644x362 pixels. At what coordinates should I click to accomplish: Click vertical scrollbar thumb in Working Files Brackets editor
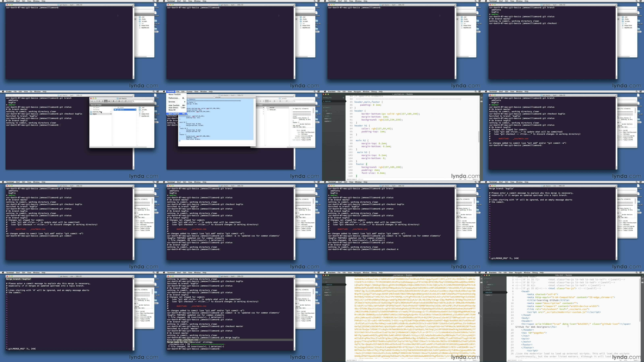(x=479, y=137)
